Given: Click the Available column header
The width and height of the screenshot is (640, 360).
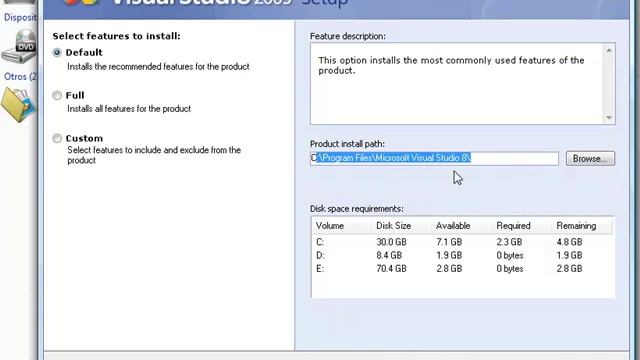Looking at the screenshot, I should pos(453,226).
